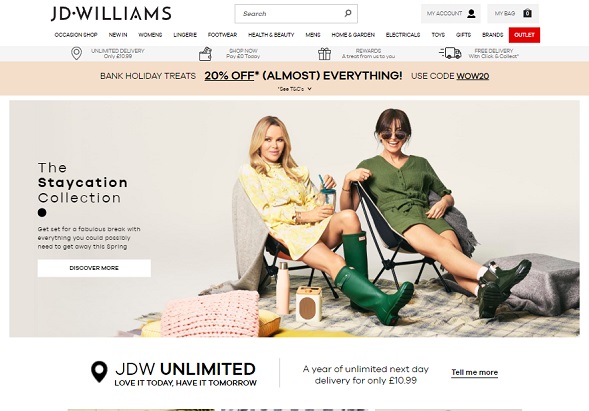
Task: Open the shopping bag icon
Action: point(527,14)
